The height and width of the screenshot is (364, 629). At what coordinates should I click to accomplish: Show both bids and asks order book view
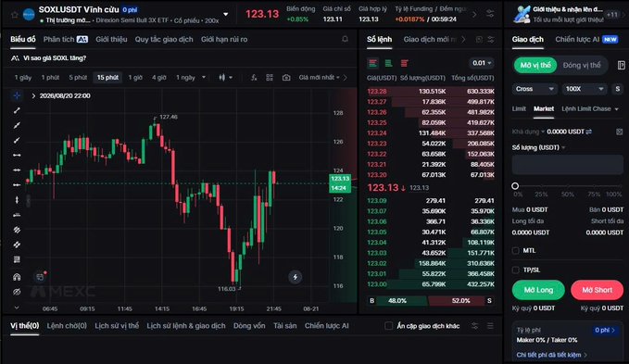coord(373,63)
